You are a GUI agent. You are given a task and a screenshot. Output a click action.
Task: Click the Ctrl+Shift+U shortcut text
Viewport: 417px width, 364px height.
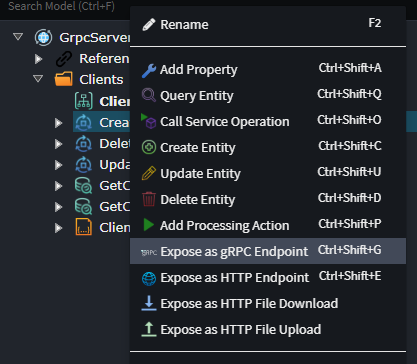tap(349, 172)
